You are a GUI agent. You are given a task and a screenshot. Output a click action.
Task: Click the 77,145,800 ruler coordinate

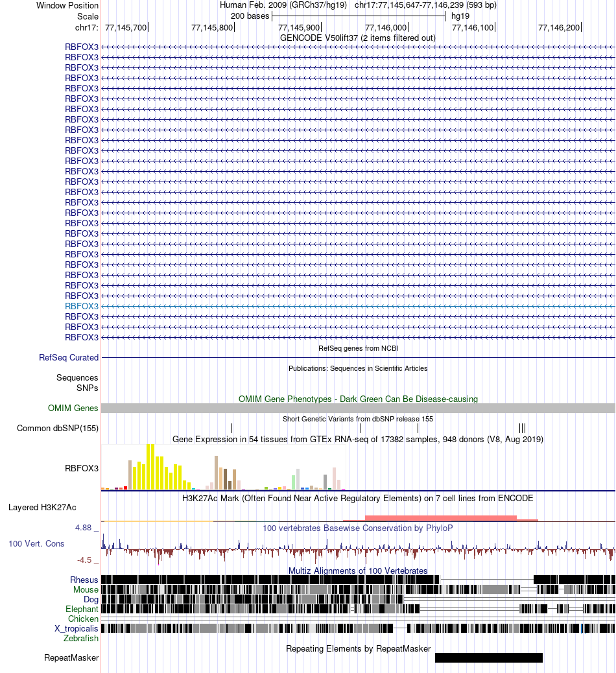pos(212,27)
